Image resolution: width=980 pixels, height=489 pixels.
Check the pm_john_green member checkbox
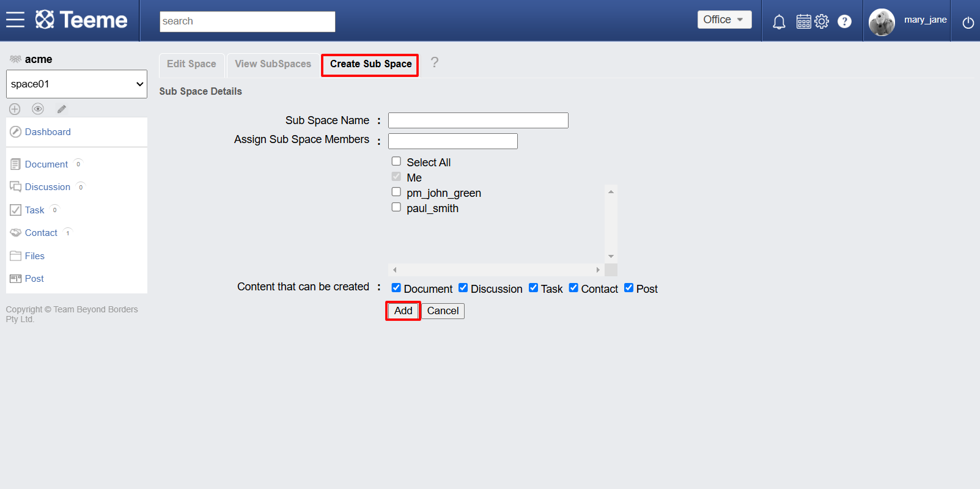pos(396,192)
